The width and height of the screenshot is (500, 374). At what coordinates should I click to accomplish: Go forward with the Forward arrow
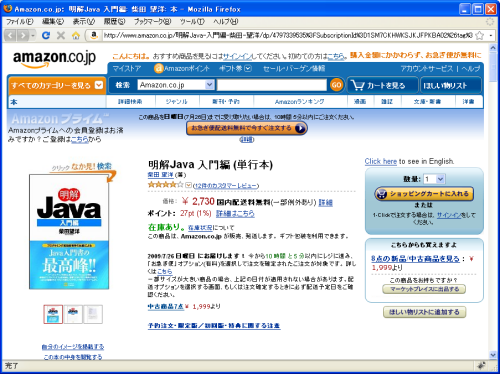[22, 35]
